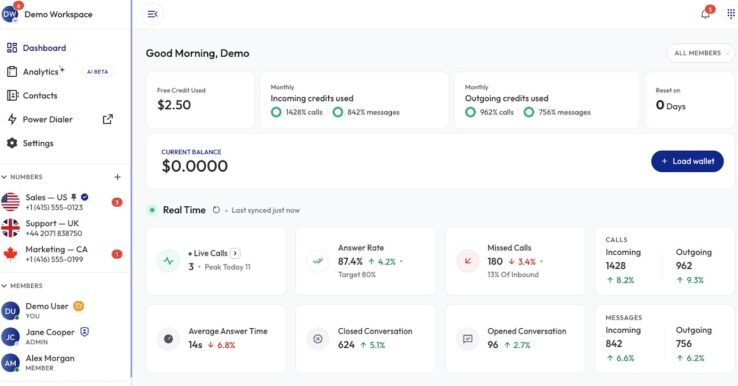Viewport: 738px width, 386px height.
Task: Open Demo Workspace avatar
Action: (10, 14)
